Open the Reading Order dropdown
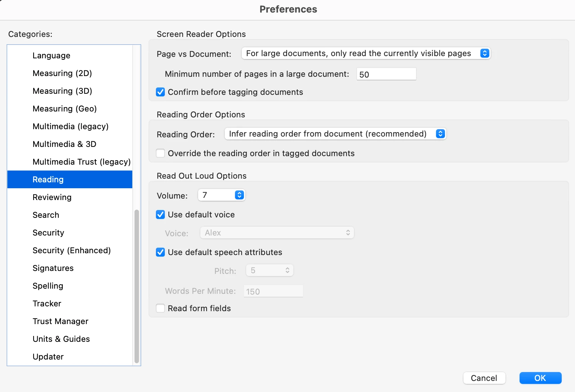Screen dimensions: 575x392 335,134
